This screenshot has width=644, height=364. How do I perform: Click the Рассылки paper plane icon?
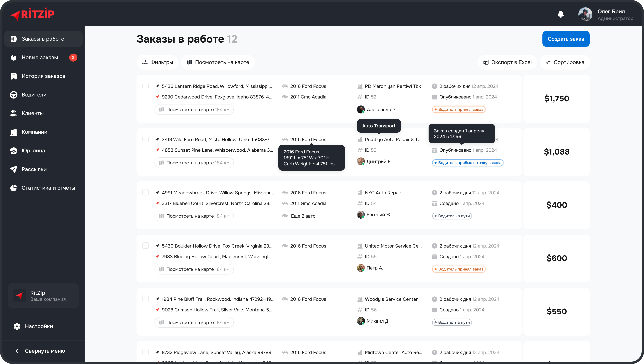13,169
